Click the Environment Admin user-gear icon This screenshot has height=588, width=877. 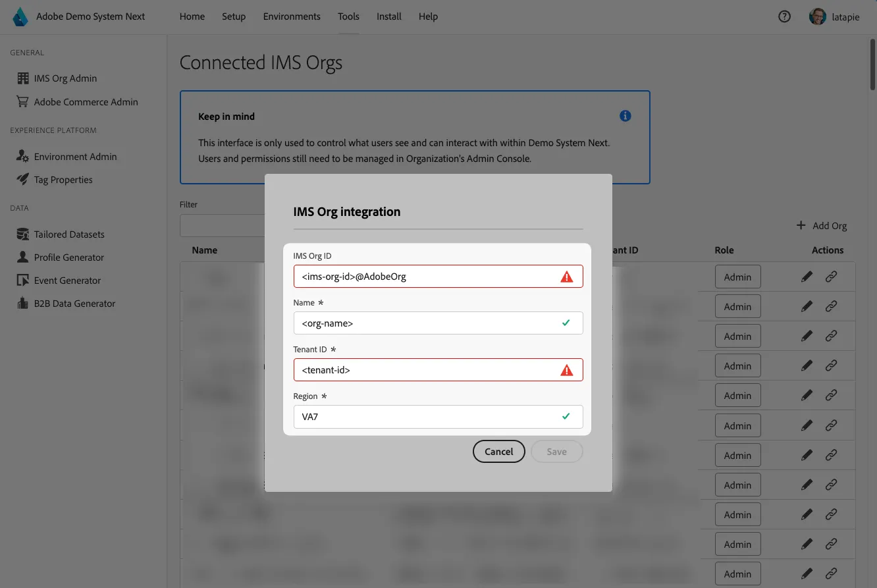[x=23, y=157]
